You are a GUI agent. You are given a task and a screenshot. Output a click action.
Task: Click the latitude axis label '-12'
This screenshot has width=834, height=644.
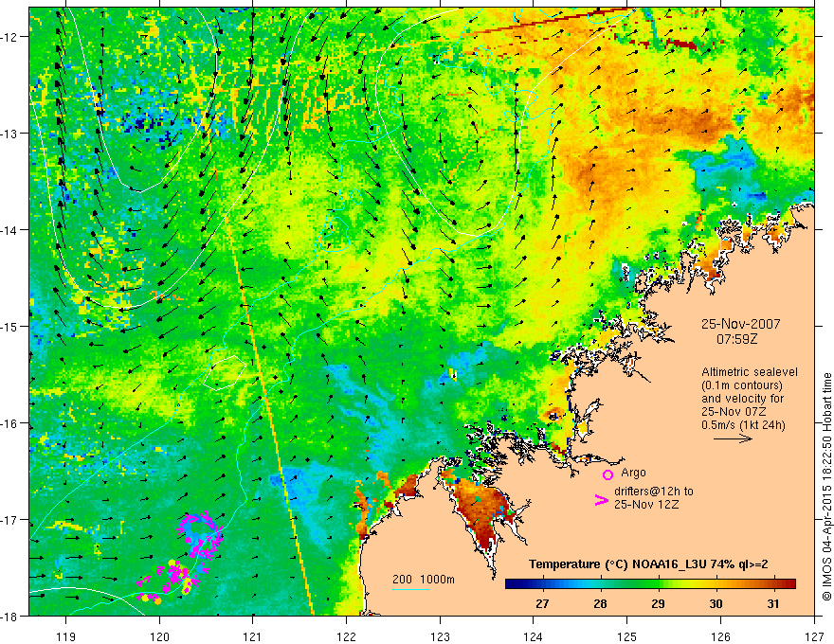[x=9, y=37]
